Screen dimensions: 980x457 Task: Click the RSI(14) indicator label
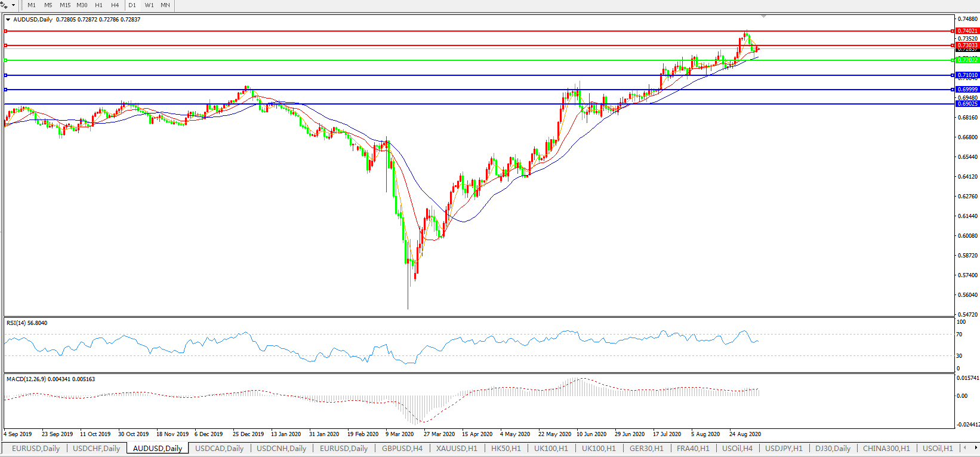pyautogui.click(x=27, y=323)
